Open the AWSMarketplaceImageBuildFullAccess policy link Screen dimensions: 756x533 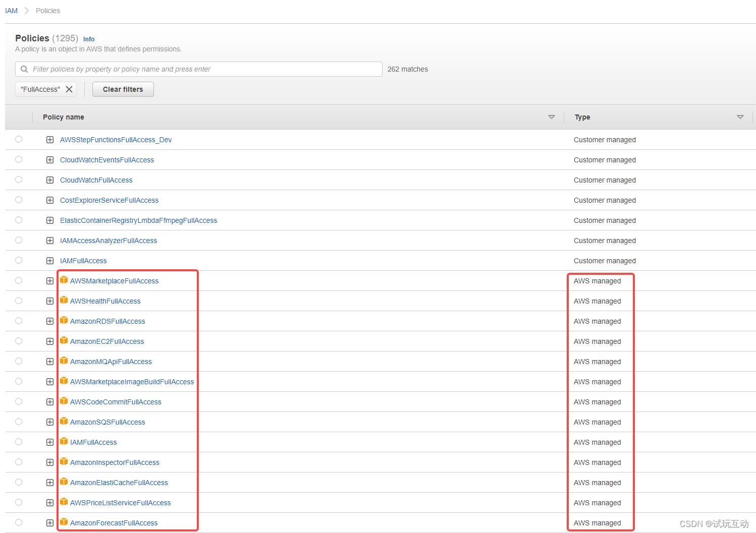132,382
